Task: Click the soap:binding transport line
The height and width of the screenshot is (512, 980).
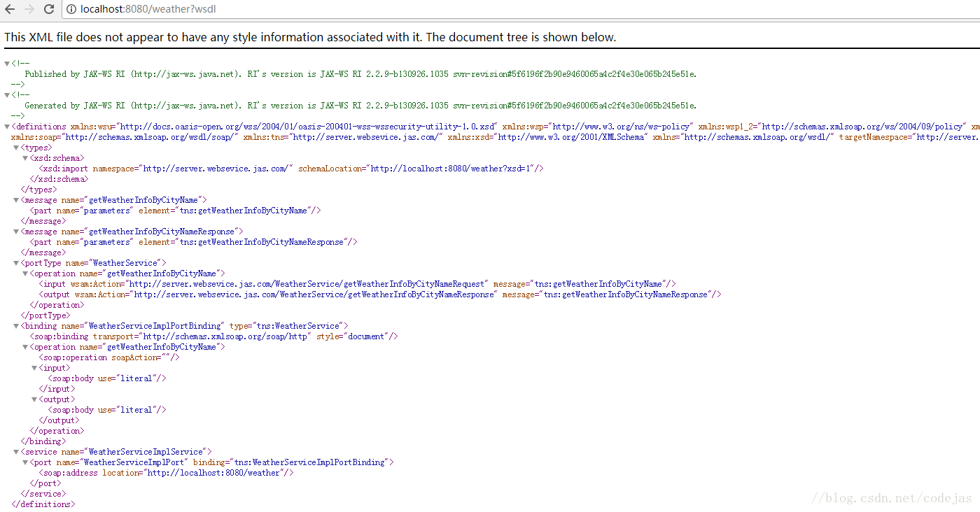Action: pos(213,336)
